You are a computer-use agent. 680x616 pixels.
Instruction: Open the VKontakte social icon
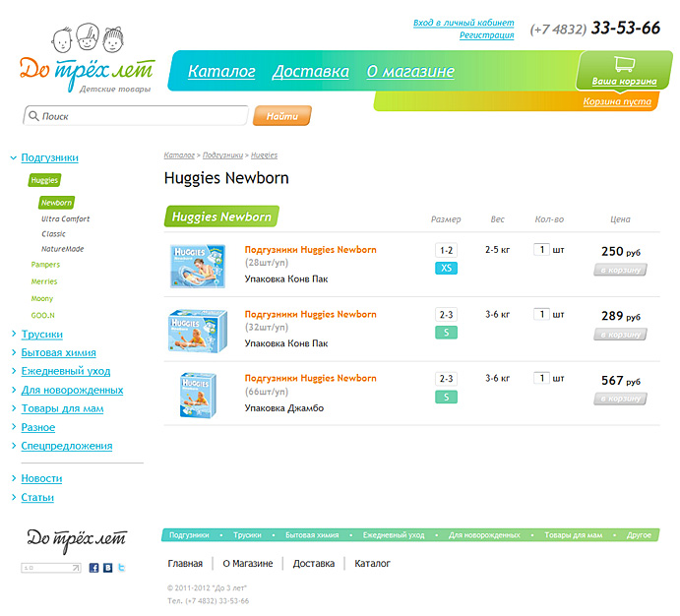coord(107,568)
